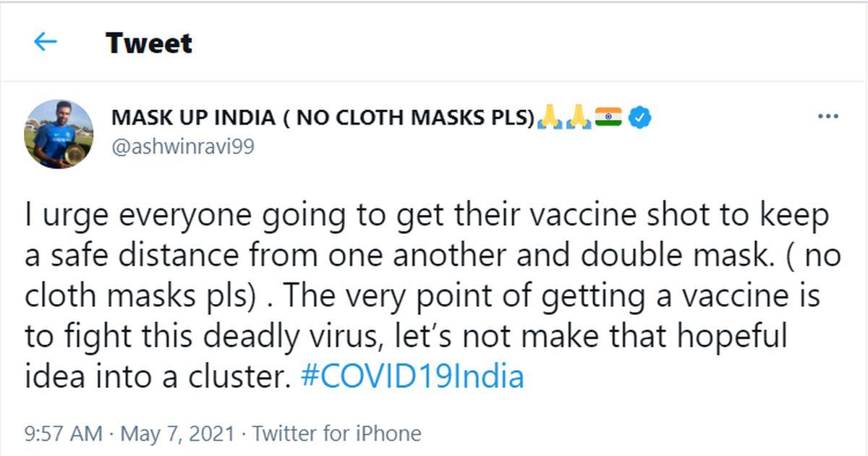This screenshot has width=868, height=456.
Task: Click "( NO CLOTH MASKS PLS)" in the name
Action: 408,117
